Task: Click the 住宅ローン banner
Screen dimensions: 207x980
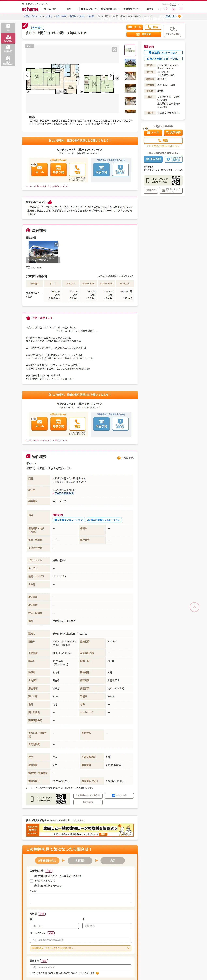Action: [x=80, y=830]
